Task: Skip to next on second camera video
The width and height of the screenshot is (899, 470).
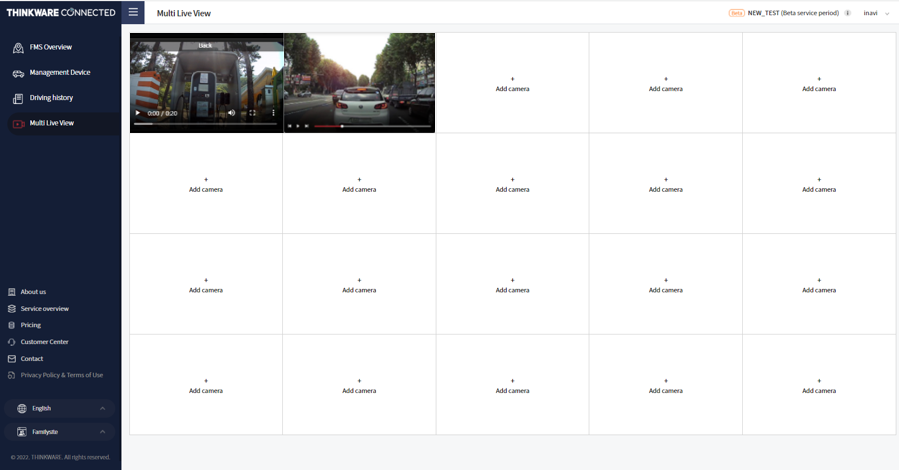Action: [x=306, y=126]
